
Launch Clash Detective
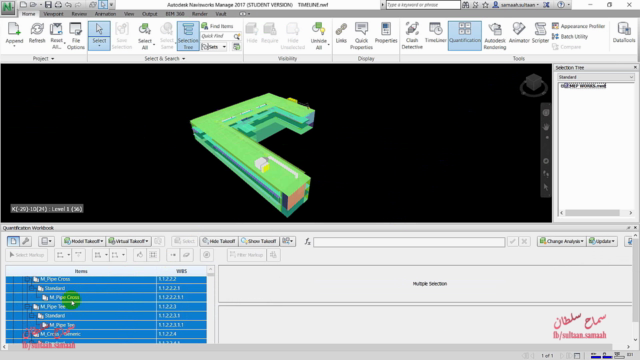pyautogui.click(x=412, y=36)
